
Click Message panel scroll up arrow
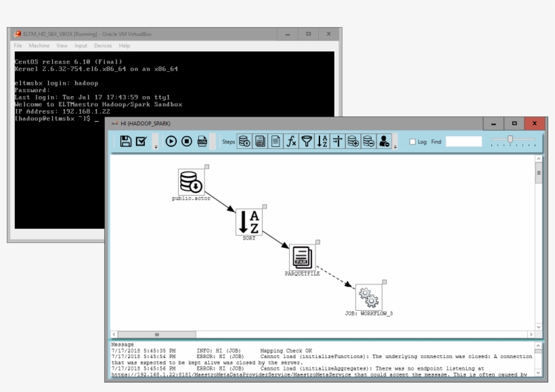[538, 345]
